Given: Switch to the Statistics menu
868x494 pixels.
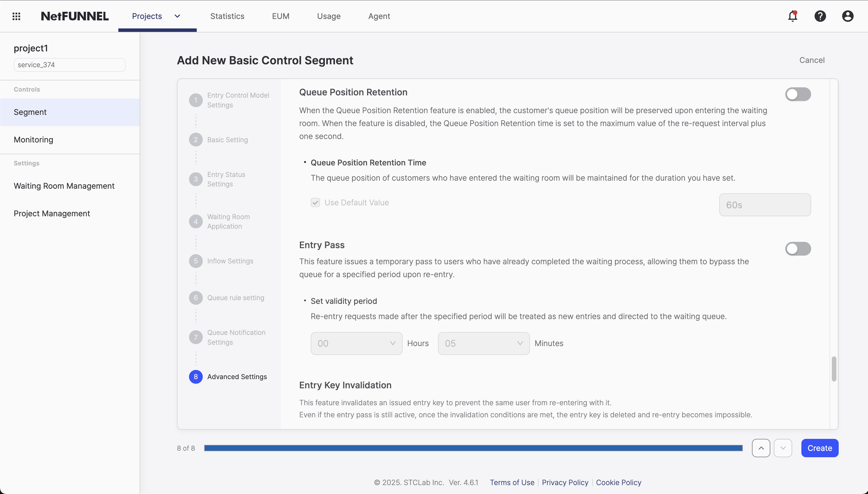Looking at the screenshot, I should 227,16.
